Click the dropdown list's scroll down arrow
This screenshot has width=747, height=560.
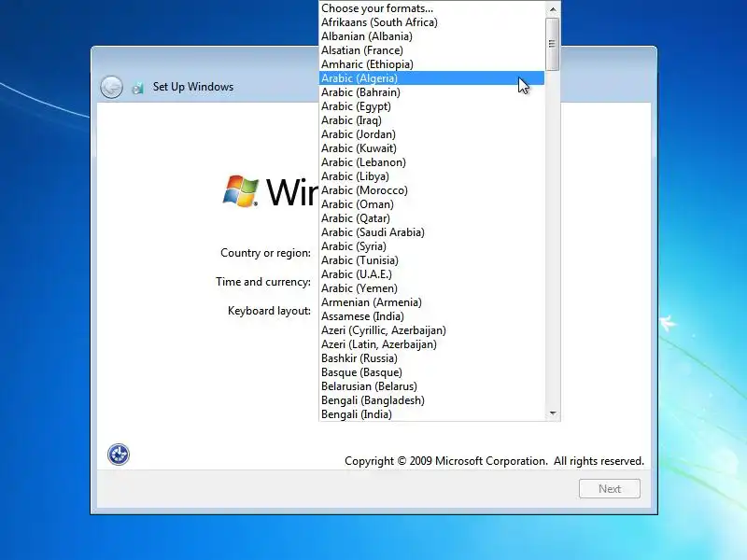[x=553, y=413]
